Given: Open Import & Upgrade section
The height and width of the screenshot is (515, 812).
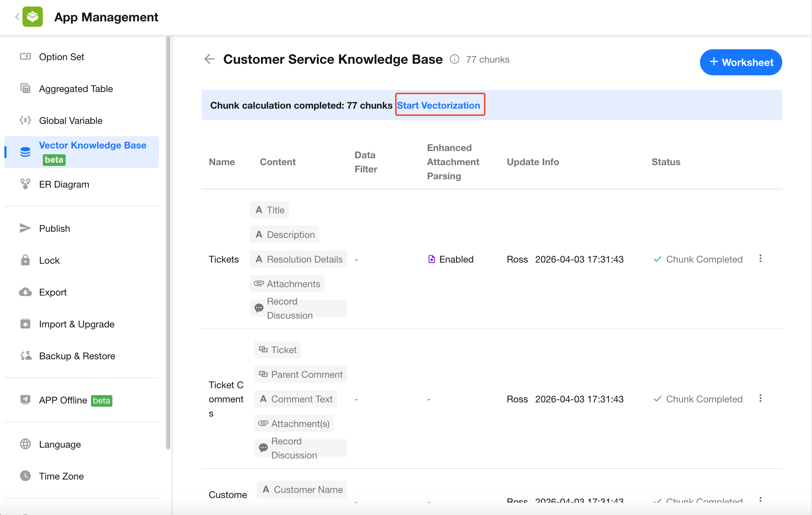Looking at the screenshot, I should tap(76, 324).
